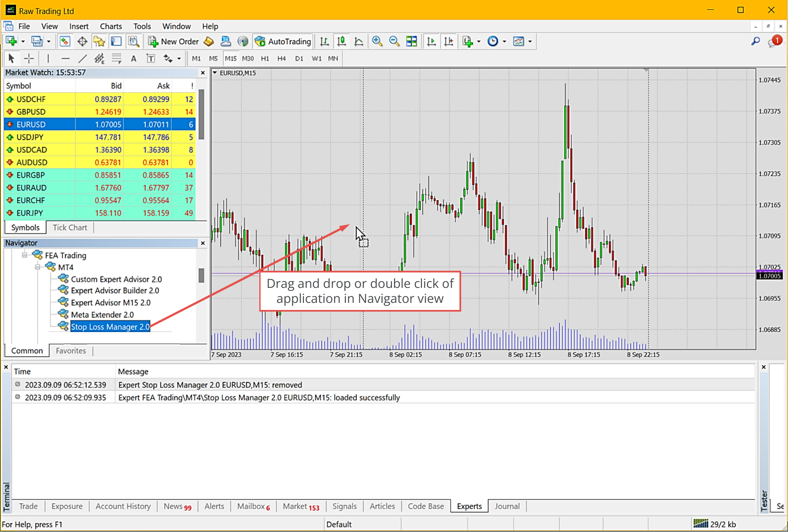Open the Indicators dropdown arrow

[x=479, y=42]
